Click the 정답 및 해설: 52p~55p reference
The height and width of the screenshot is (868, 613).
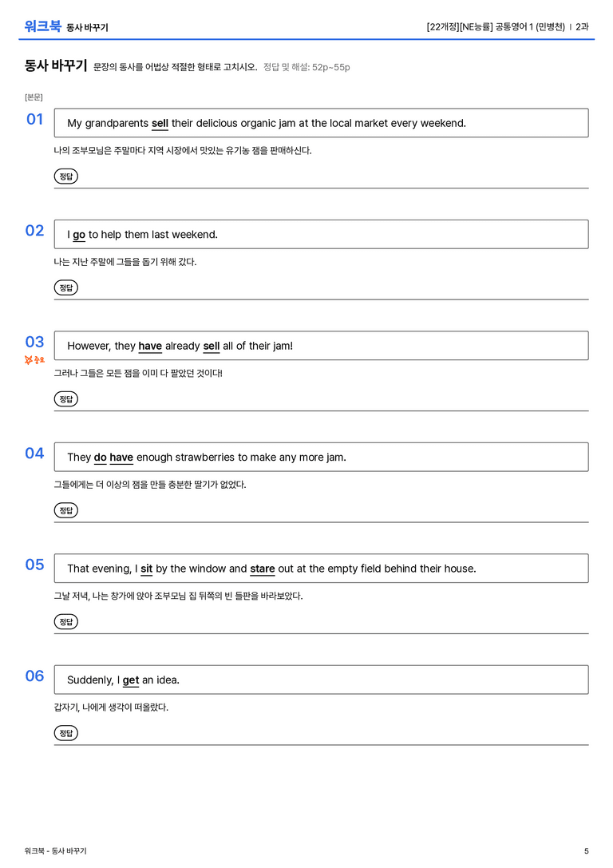click(306, 67)
